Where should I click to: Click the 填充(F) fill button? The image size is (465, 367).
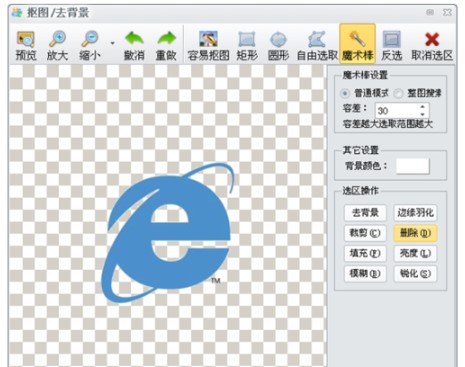coord(365,253)
